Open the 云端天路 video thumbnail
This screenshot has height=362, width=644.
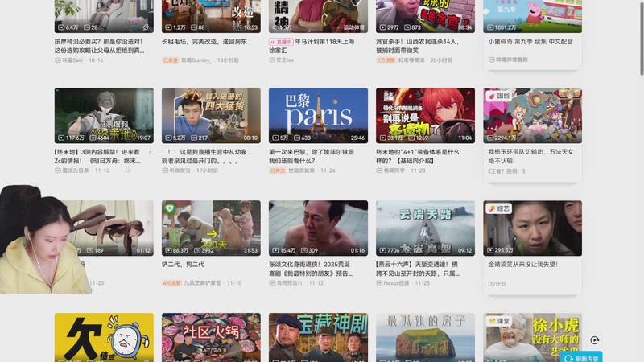[x=426, y=228]
